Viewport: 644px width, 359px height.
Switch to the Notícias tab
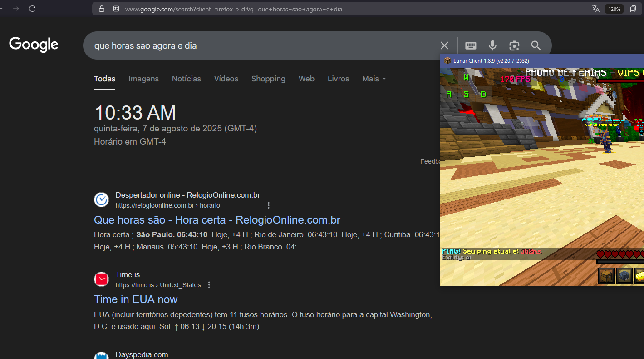tap(186, 79)
